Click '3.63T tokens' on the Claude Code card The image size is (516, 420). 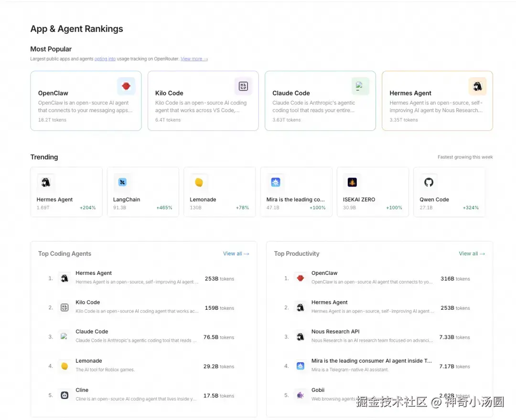point(286,120)
